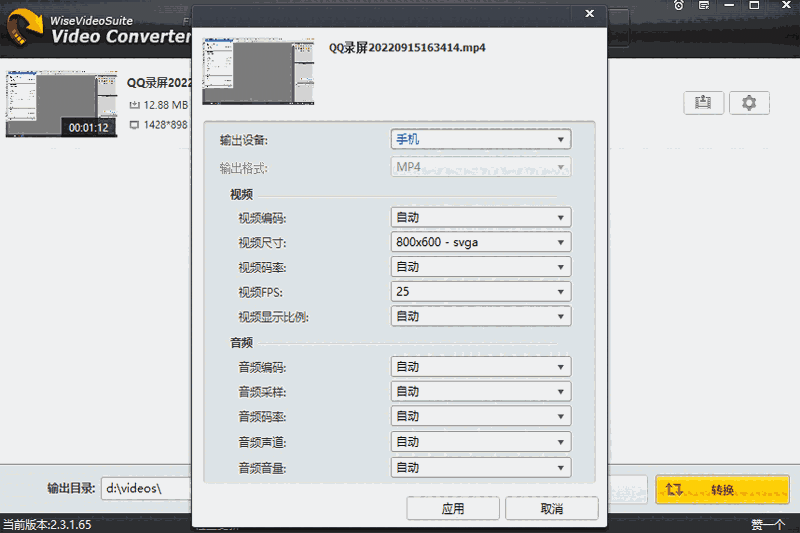This screenshot has width=800, height=533.
Task: Open the 视频显示比例 dropdown
Action: click(481, 316)
